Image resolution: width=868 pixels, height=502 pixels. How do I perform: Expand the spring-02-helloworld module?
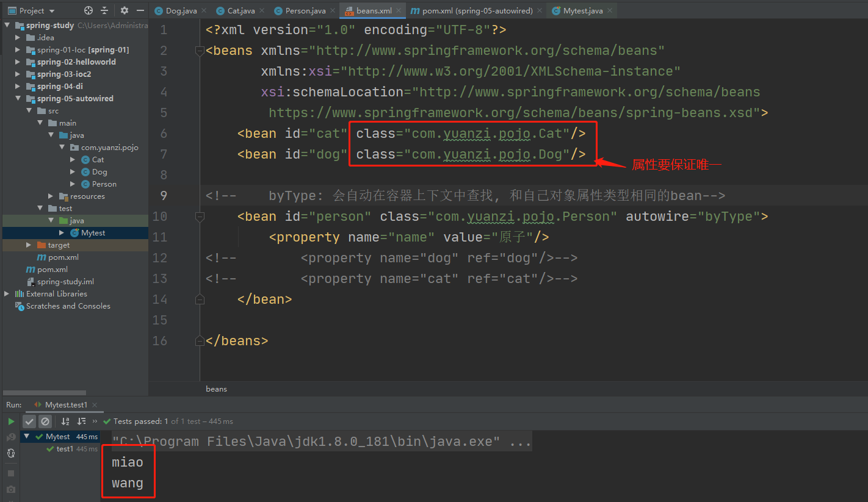[18, 62]
